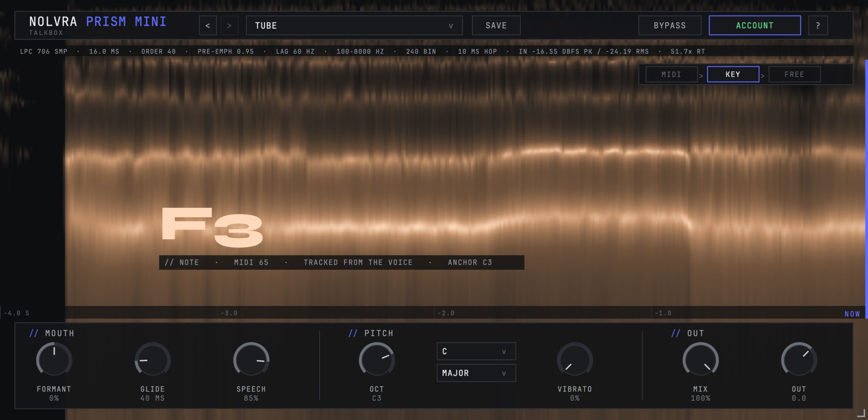Toggle the BYPASS button
The image size is (868, 420).
[x=670, y=25]
